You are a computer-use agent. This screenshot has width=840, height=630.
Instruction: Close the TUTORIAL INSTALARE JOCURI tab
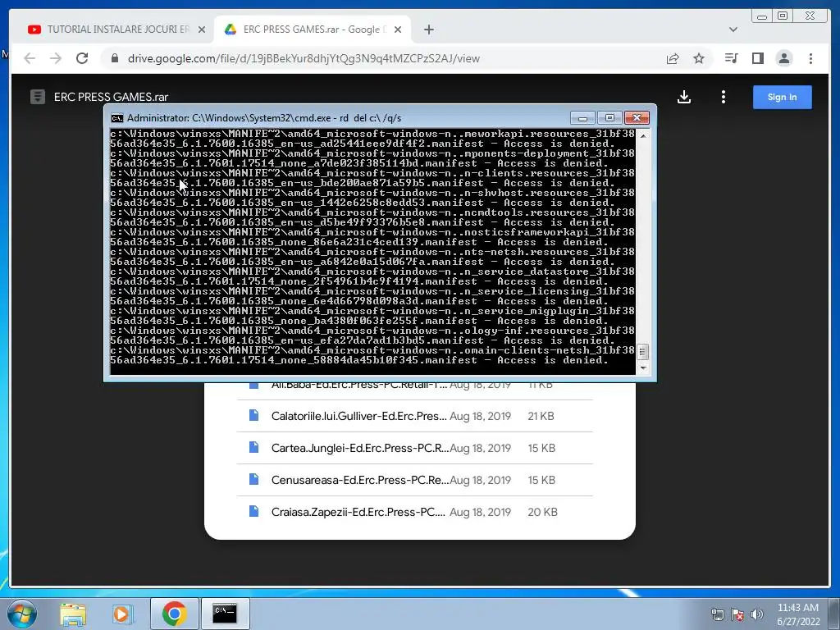click(202, 30)
